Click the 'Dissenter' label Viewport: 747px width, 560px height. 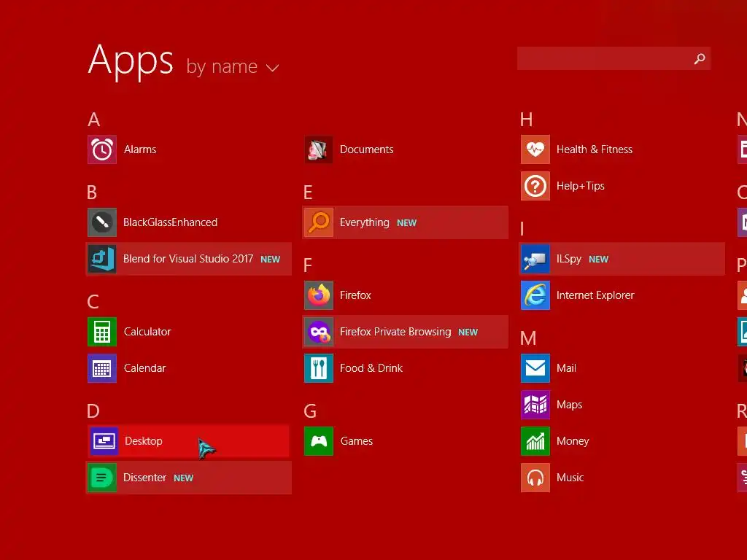tap(145, 478)
